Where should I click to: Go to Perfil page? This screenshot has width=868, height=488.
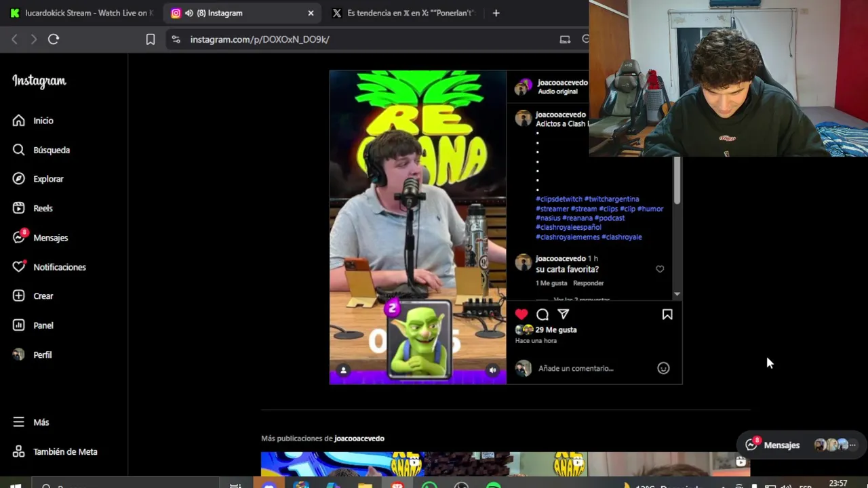[33, 354]
